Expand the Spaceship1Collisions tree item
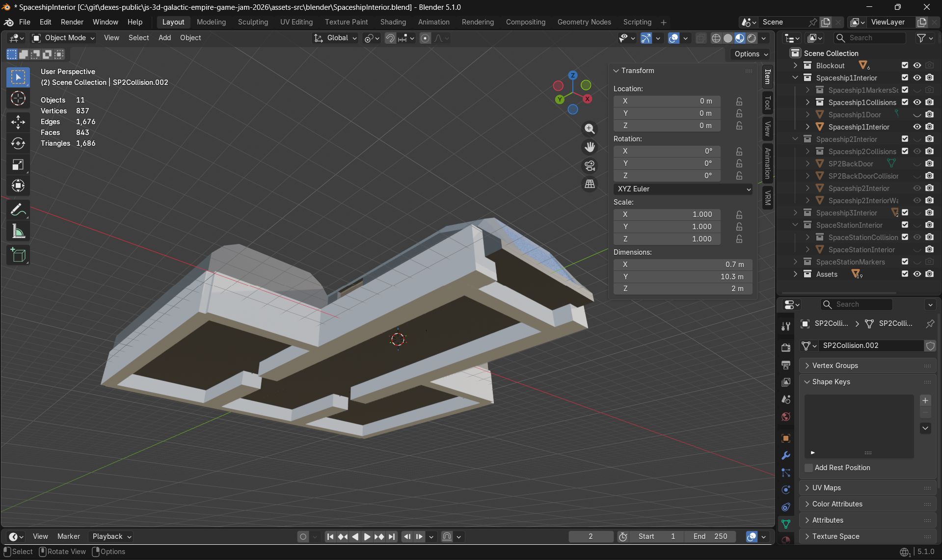The image size is (942, 560). coord(807,102)
